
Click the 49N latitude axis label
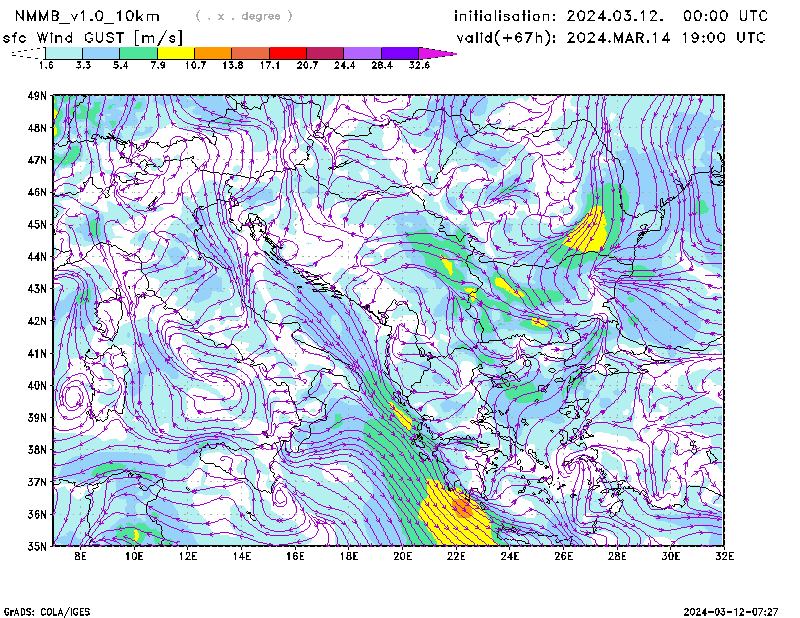click(38, 96)
